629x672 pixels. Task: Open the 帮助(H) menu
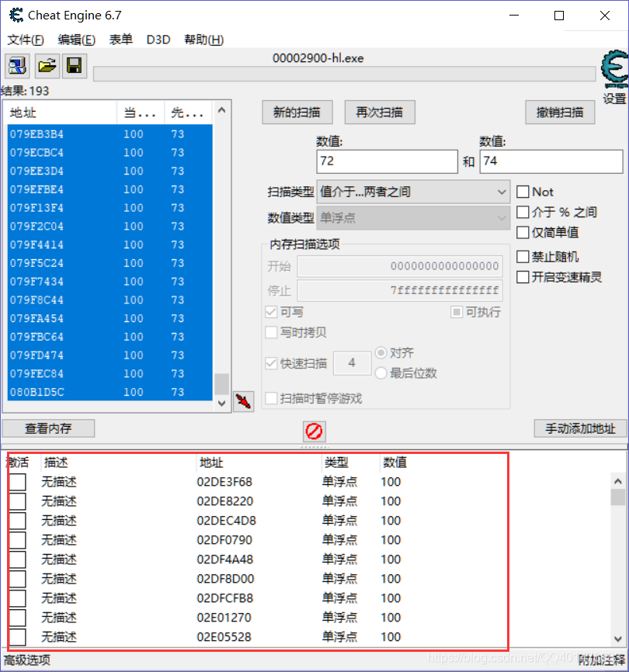(x=204, y=40)
